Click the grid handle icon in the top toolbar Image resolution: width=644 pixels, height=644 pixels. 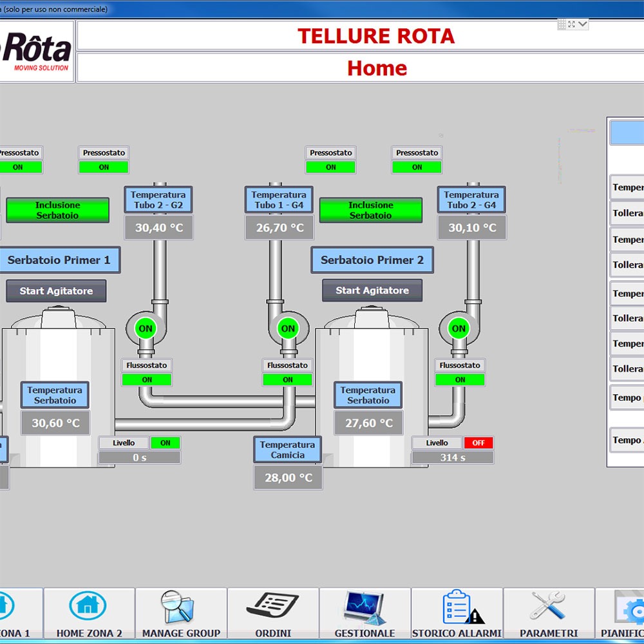click(562, 24)
